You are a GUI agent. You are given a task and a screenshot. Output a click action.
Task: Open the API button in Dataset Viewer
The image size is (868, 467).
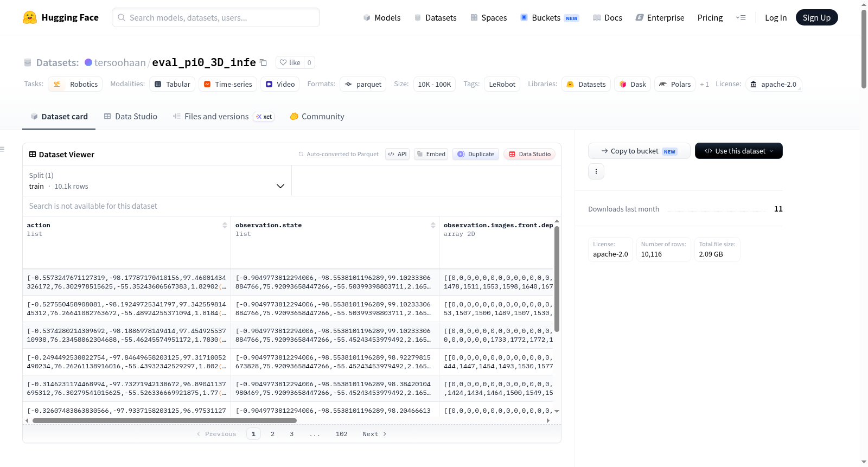click(397, 154)
